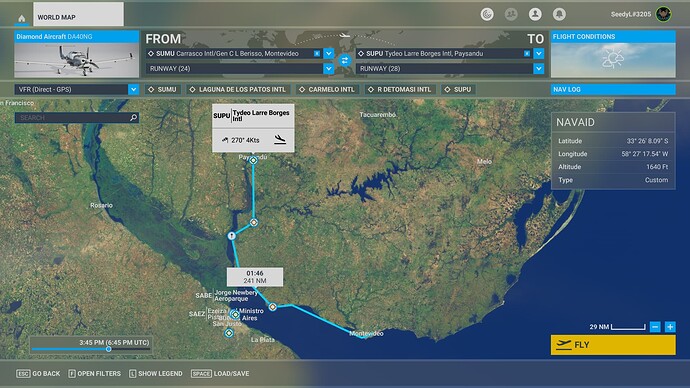Viewport: 690px width, 388px height.
Task: Expand the arrival airport dropdown
Action: [x=539, y=53]
